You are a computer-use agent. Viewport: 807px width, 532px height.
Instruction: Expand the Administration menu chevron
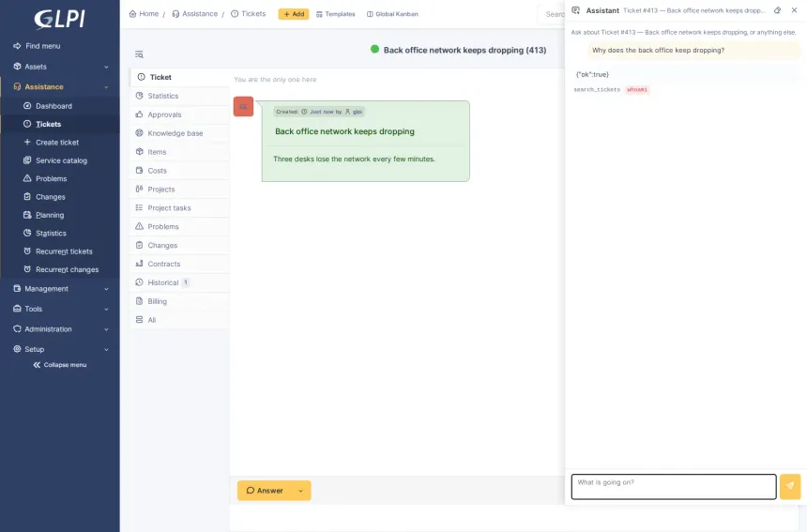(x=106, y=329)
